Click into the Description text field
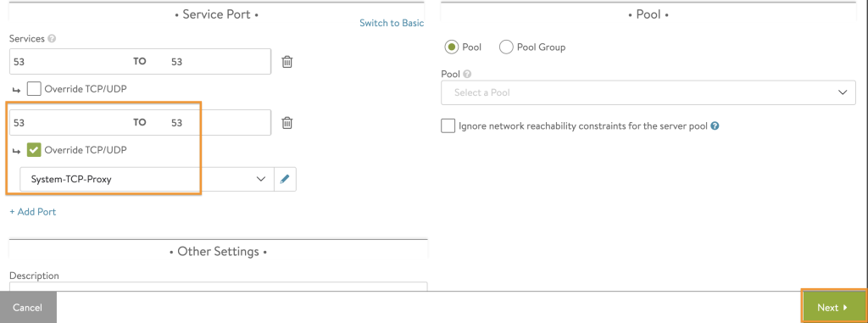Viewport: 868px width, 323px height. click(218, 287)
